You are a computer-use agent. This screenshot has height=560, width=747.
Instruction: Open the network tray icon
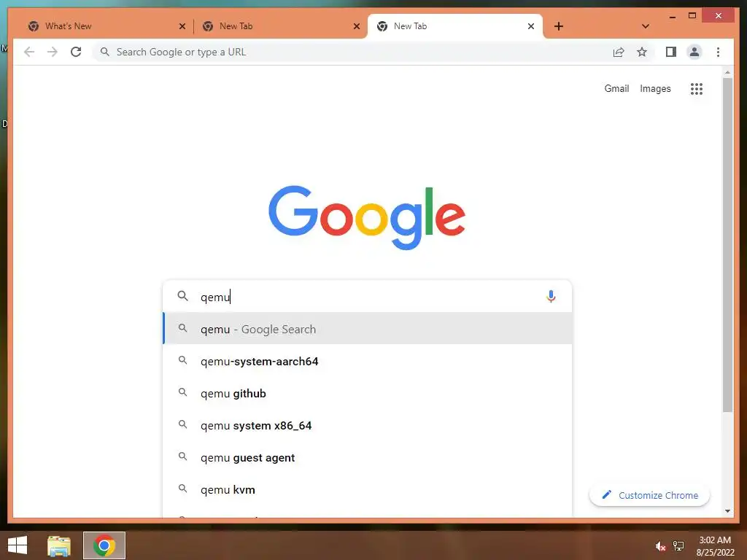(x=678, y=545)
